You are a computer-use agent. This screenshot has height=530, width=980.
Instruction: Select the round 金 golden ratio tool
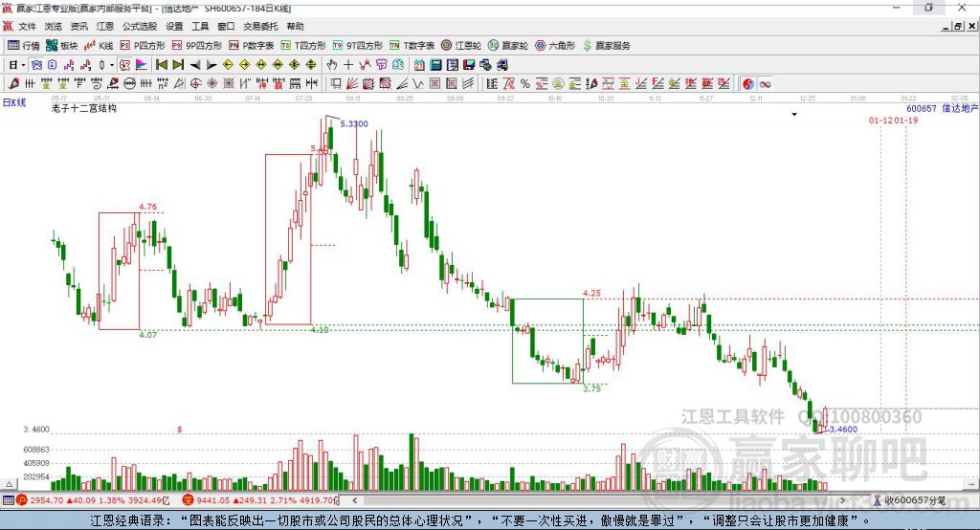tap(558, 84)
